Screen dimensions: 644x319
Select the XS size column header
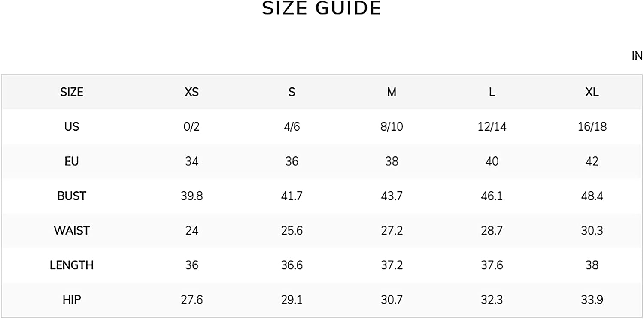[x=191, y=92]
